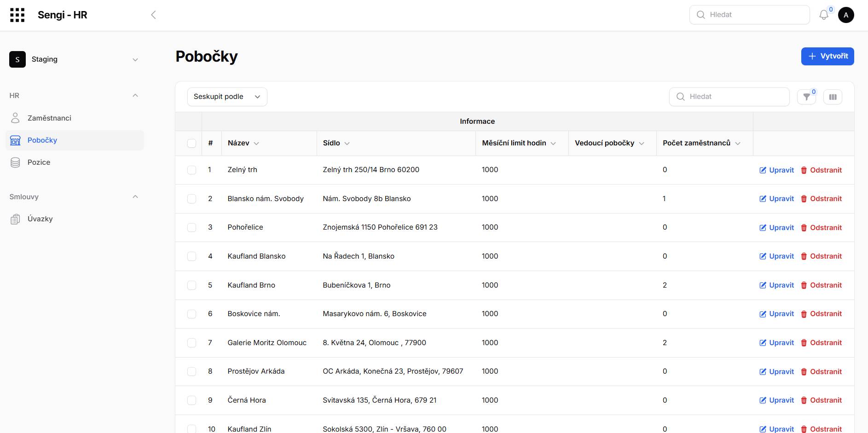Click the Sengi - HR app title
Image resolution: width=868 pixels, height=433 pixels.
pyautogui.click(x=63, y=15)
